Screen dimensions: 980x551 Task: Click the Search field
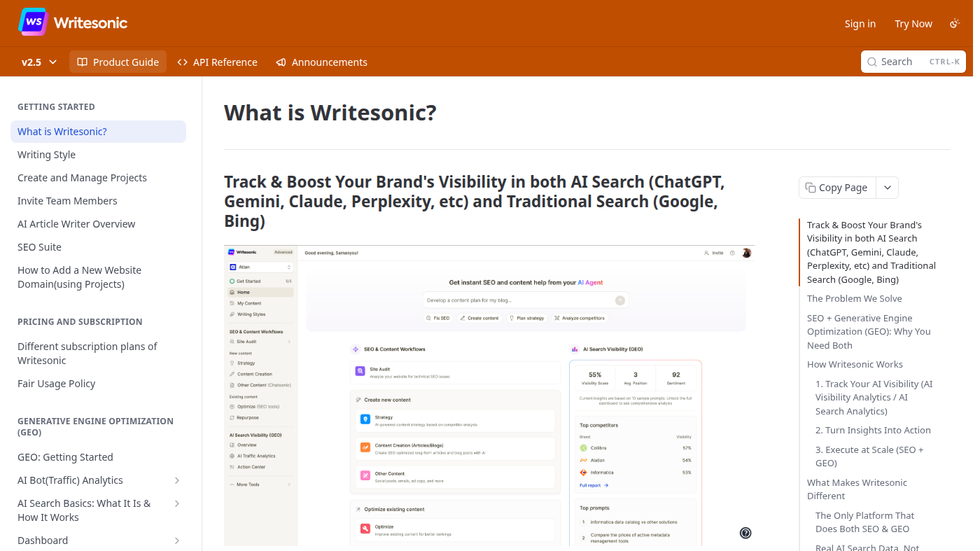913,62
